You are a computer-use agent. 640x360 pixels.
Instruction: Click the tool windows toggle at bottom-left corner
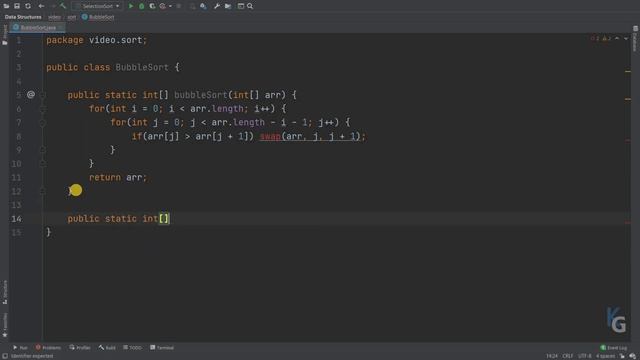click(5, 356)
